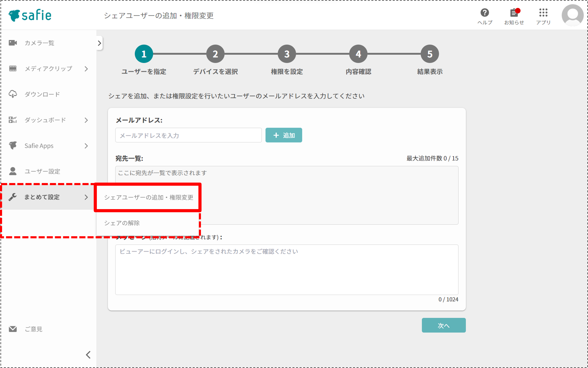Focus the メールアドレスを入力 field
The height and width of the screenshot is (368, 588).
coord(188,135)
